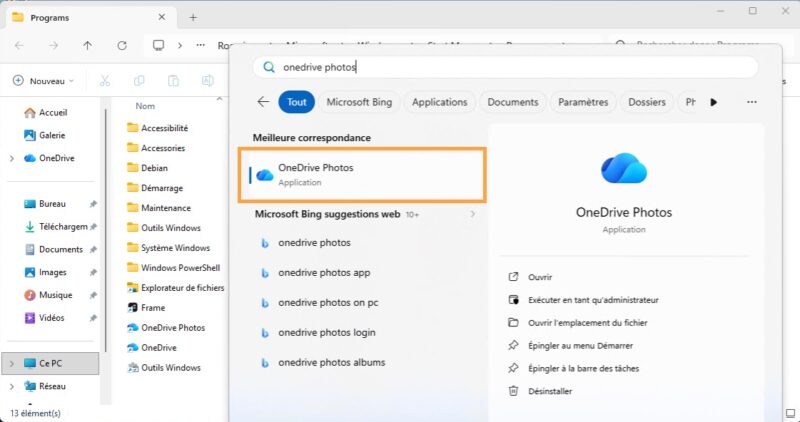Go back with Explorer's back arrow
Viewport: 800px width, 422px height.
19,45
